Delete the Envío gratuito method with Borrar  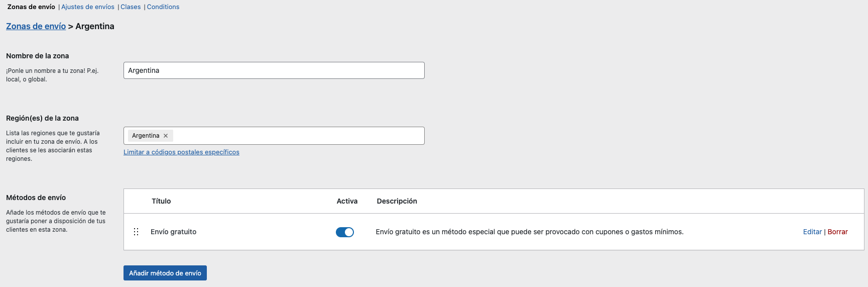(x=837, y=232)
